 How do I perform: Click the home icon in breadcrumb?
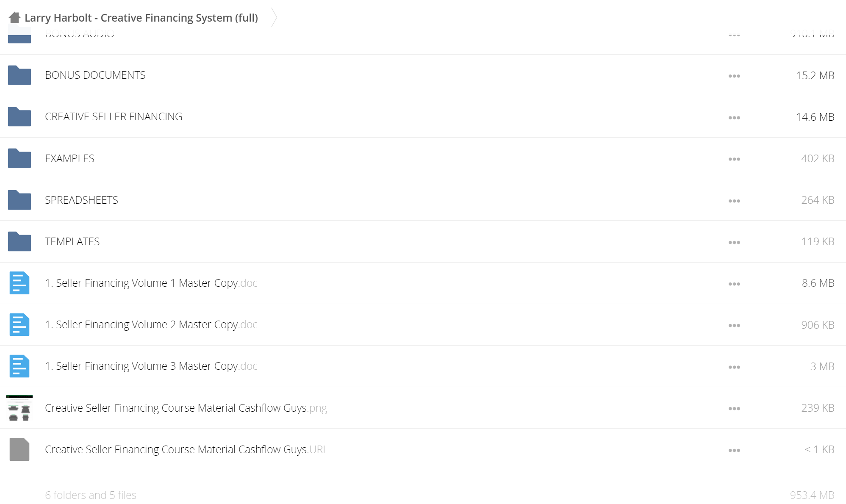[x=14, y=17]
